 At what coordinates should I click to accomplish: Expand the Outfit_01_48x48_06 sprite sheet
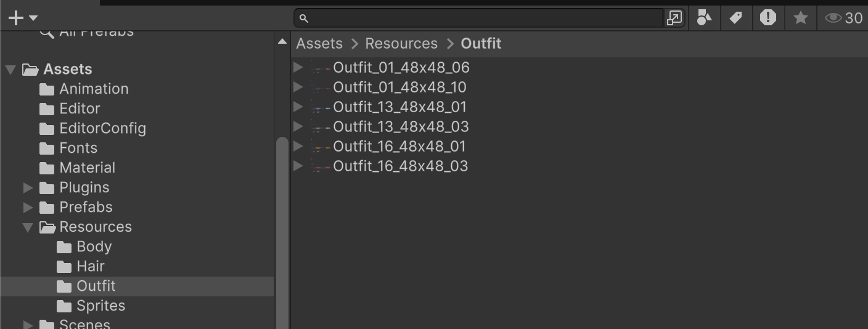298,67
